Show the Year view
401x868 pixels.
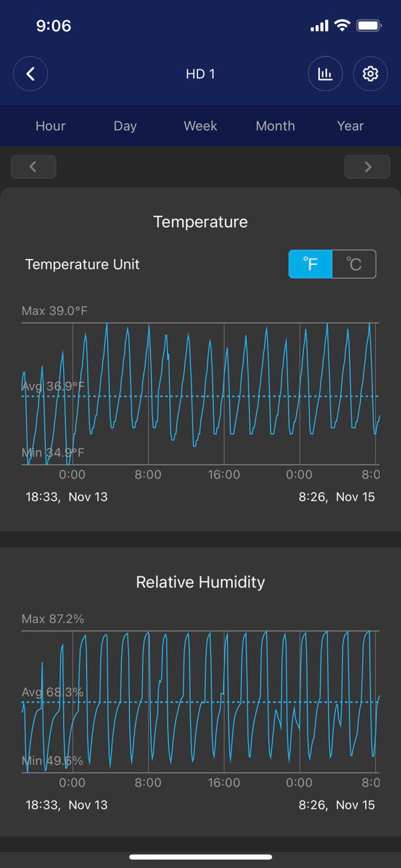(x=350, y=126)
